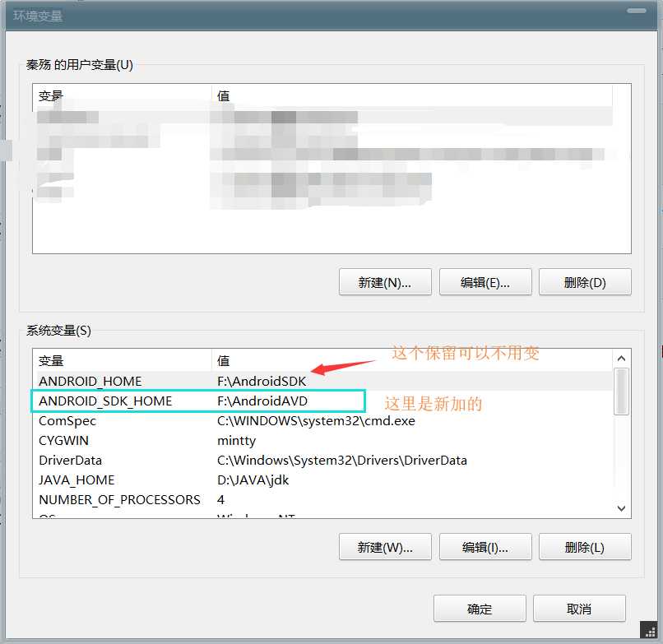Click the D:\JAVA\jdk value cell
Viewport: 663px width, 644px height.
(x=253, y=480)
